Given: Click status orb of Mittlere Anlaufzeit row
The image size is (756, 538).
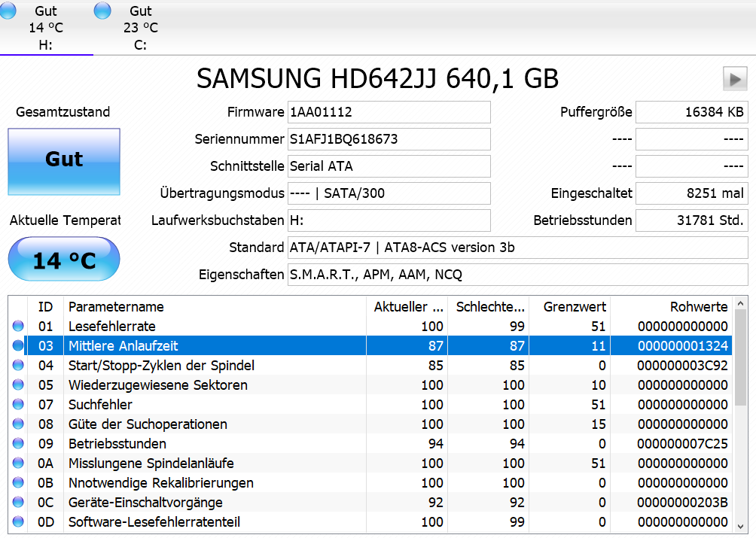Looking at the screenshot, I should pos(18,346).
